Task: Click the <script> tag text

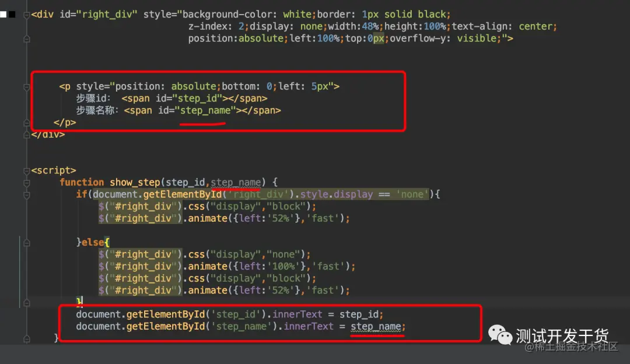Action: click(54, 170)
